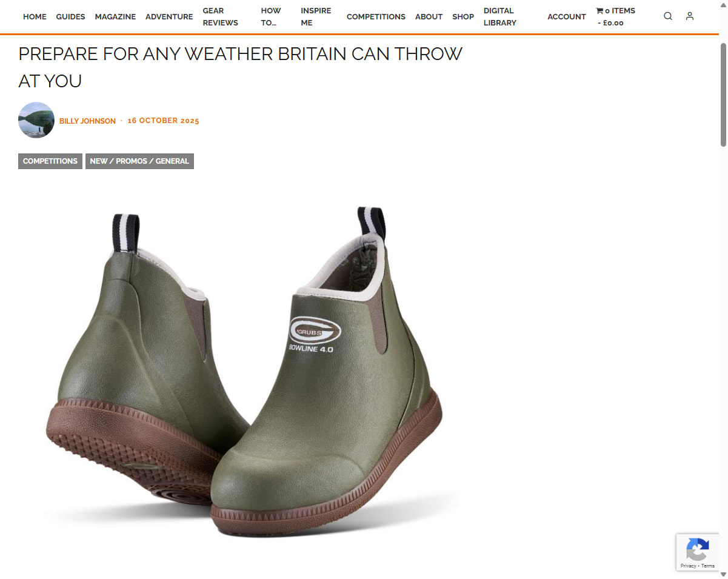Open the Guides menu
728x579 pixels.
pos(70,17)
